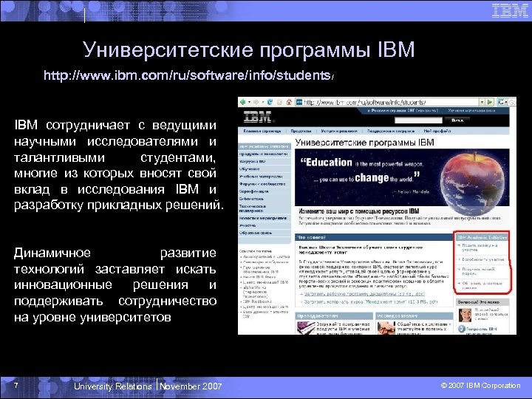Click the blue Refresh icon in browser toolbar

click(x=270, y=102)
